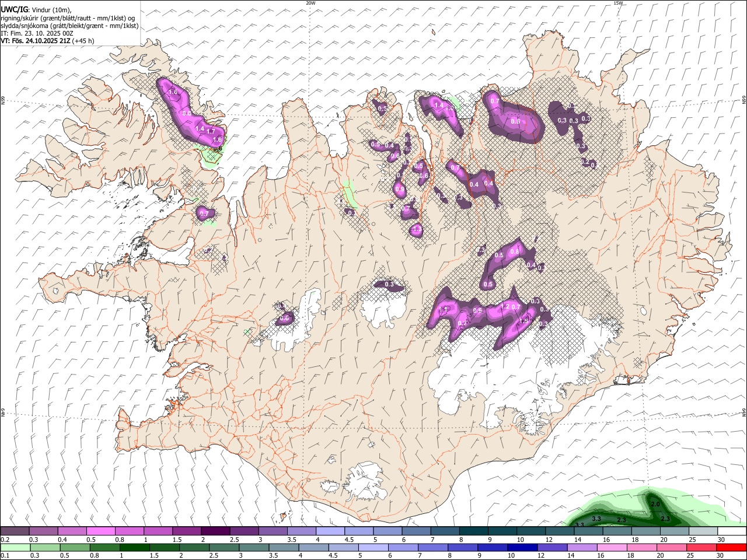Select the bright magenta 0.5 swatch in upper legend row
The image size is (747, 560).
click(100, 531)
